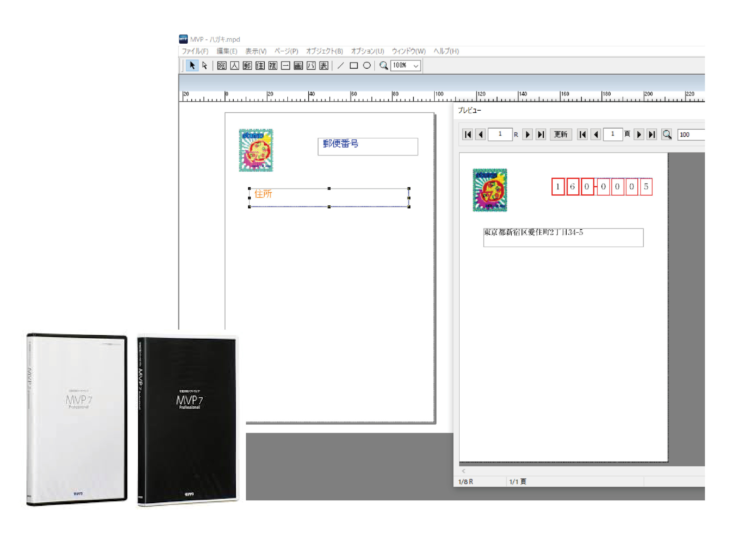Open the オブジェクト(B) menu
The width and height of the screenshot is (756, 535).
[x=325, y=51]
